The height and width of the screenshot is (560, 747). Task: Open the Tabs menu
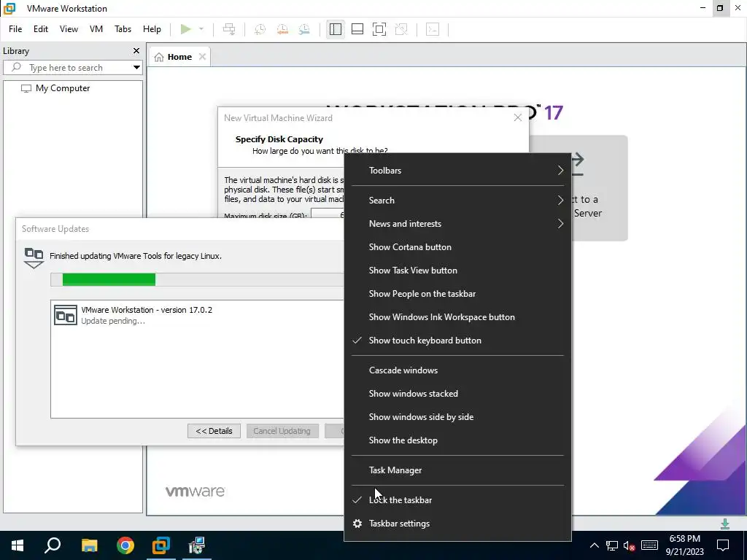point(123,29)
